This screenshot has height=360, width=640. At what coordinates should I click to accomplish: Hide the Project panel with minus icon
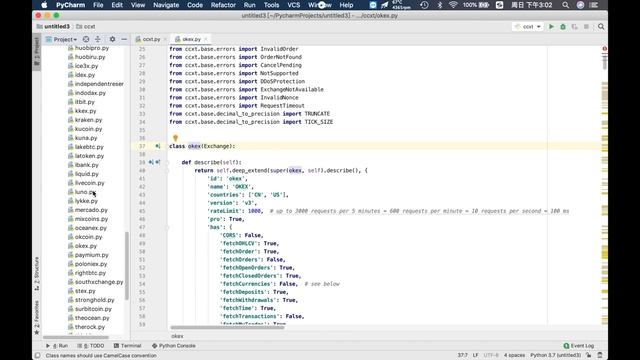point(124,39)
